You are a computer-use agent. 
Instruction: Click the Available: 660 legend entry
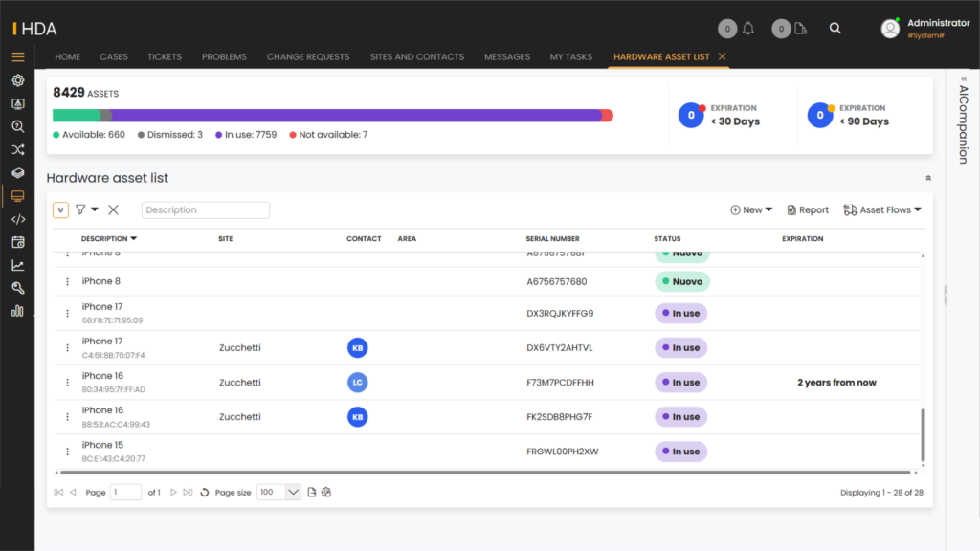[89, 135]
